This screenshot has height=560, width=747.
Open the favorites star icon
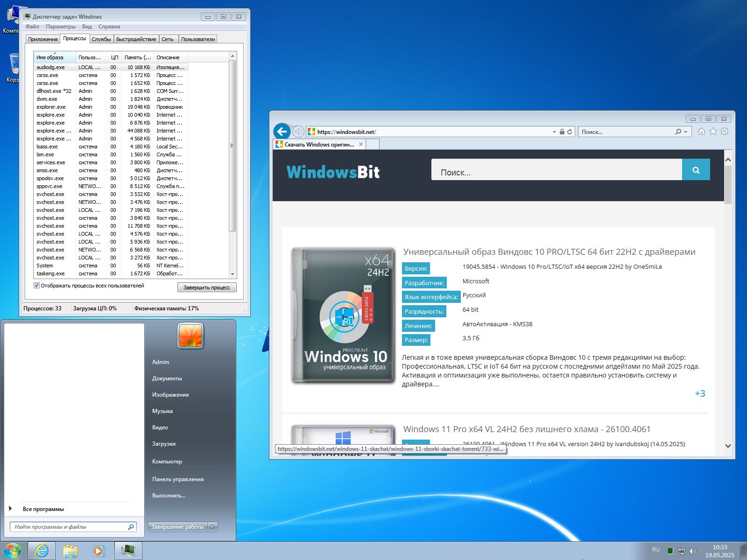point(713,132)
